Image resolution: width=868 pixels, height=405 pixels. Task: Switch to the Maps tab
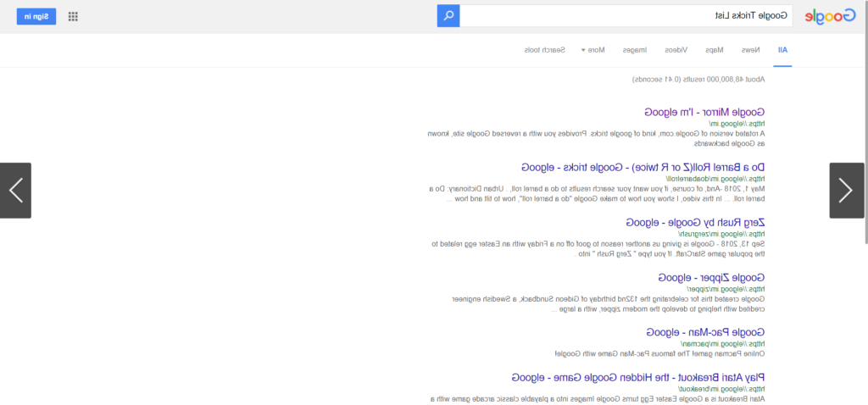click(x=714, y=50)
